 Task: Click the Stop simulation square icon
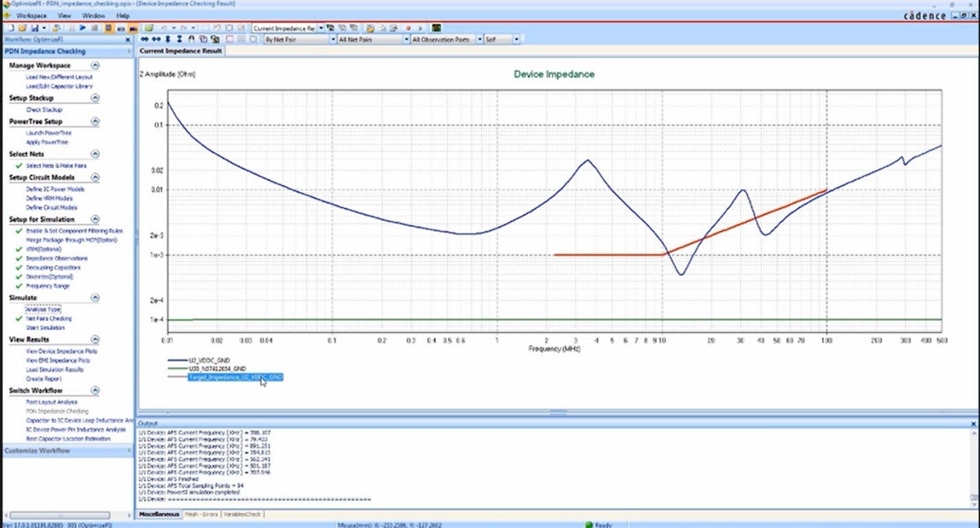click(95, 28)
